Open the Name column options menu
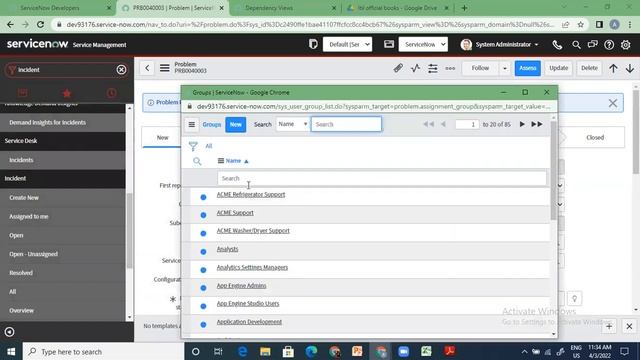The height and width of the screenshot is (360, 640). point(221,161)
